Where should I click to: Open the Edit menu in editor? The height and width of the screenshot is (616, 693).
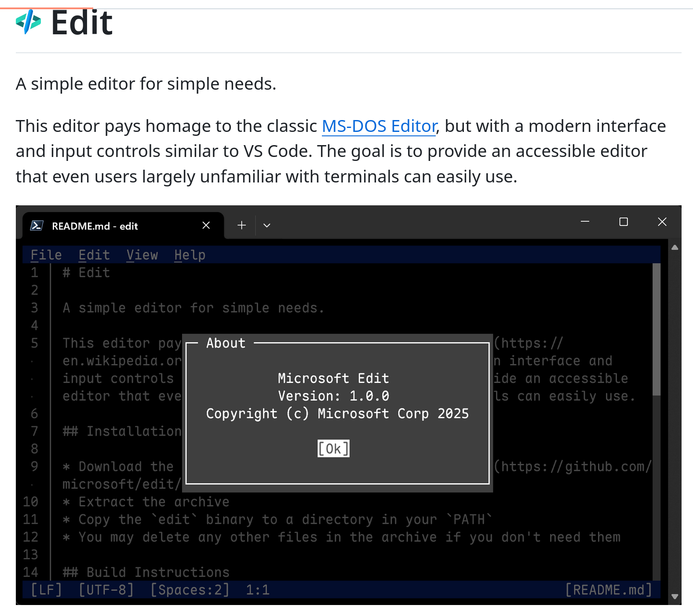coord(94,255)
